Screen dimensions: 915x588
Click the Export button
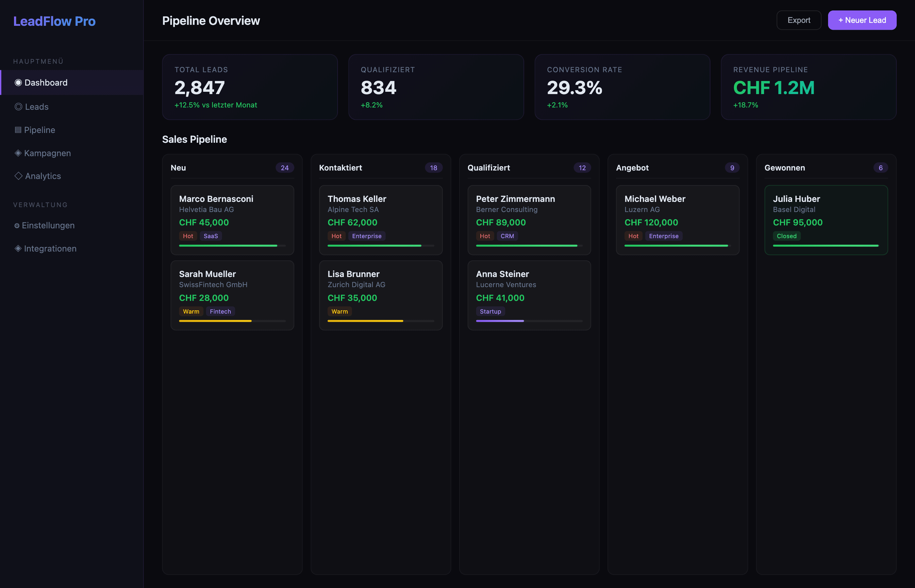pos(799,20)
